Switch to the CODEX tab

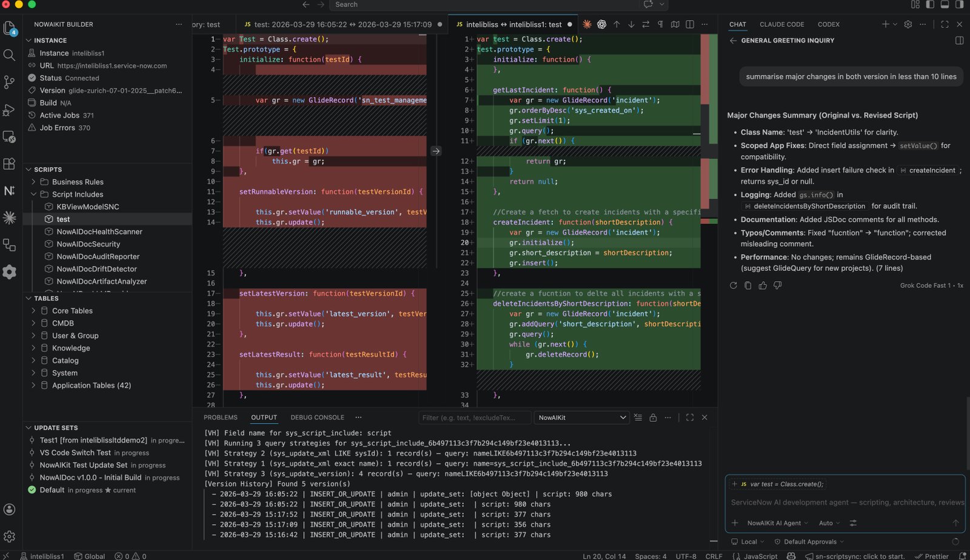pos(828,24)
